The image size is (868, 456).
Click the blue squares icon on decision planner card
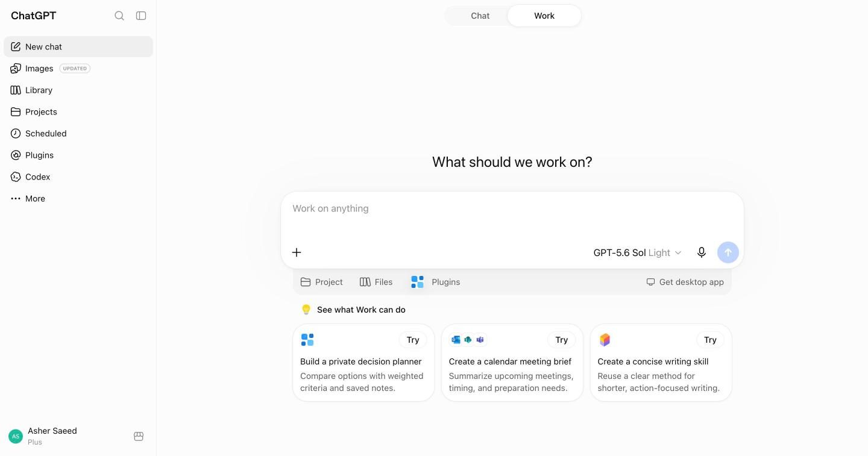[307, 340]
